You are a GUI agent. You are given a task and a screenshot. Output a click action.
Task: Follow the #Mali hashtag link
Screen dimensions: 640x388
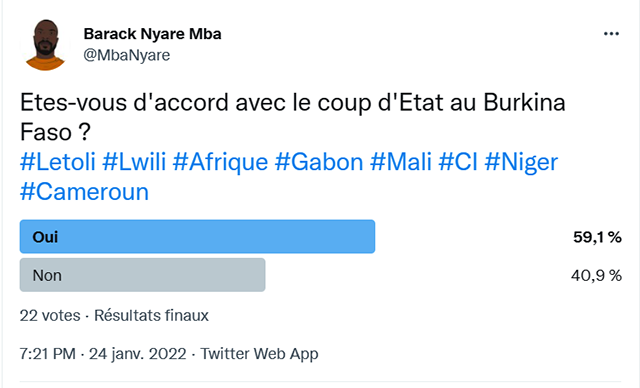[x=401, y=162]
